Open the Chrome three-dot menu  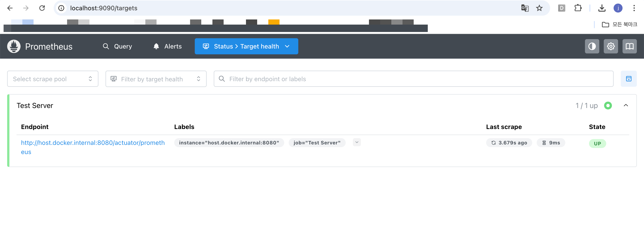[634, 8]
